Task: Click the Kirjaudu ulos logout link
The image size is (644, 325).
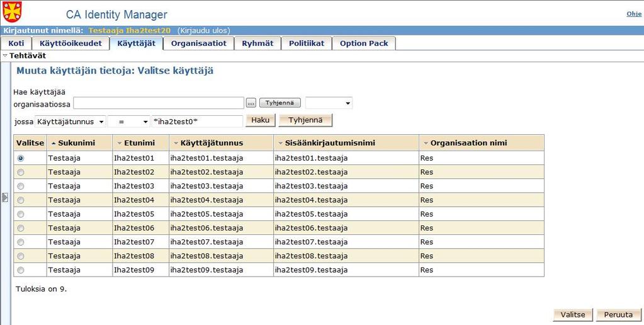Action: tap(204, 31)
